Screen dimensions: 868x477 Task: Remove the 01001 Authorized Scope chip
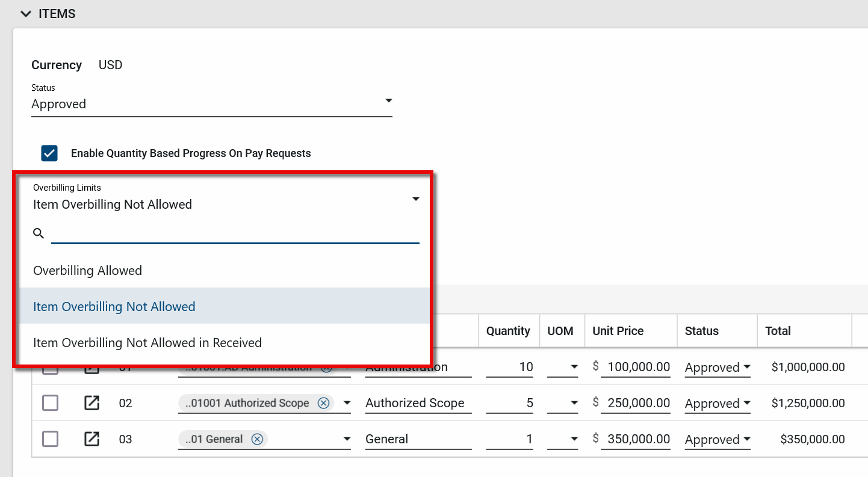tap(323, 403)
